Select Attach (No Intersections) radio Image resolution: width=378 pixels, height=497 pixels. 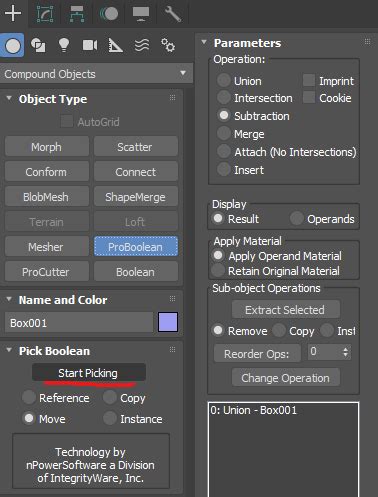(x=224, y=151)
